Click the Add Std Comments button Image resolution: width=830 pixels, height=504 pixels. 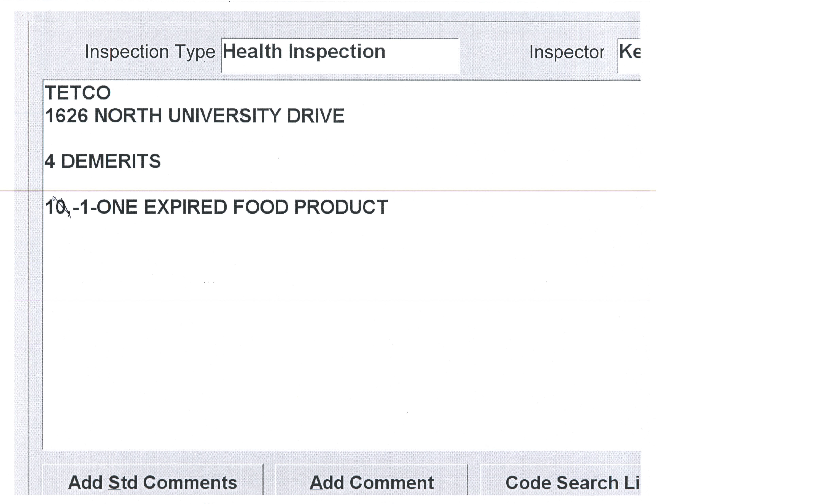152,482
